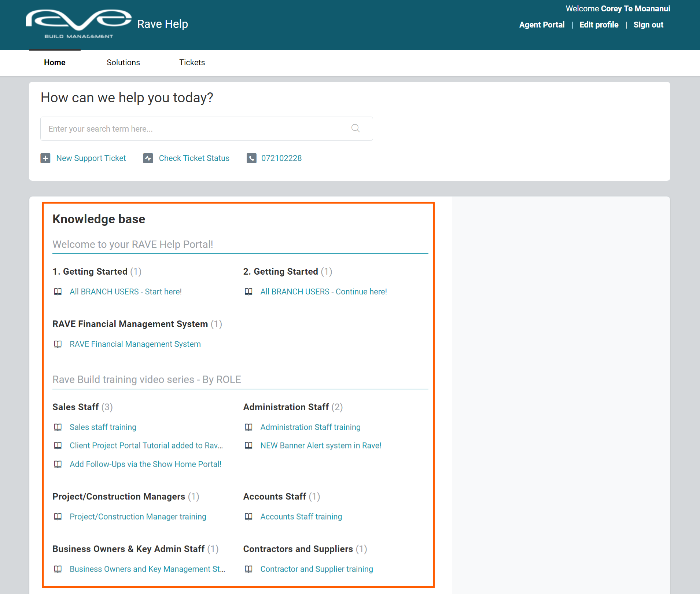Click into the search term input field
The height and width of the screenshot is (594, 700).
pyautogui.click(x=206, y=129)
